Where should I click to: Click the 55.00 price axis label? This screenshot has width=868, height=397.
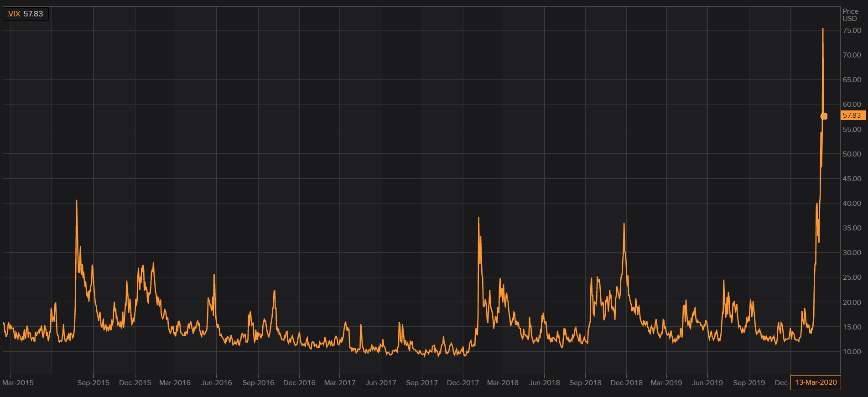tap(852, 130)
